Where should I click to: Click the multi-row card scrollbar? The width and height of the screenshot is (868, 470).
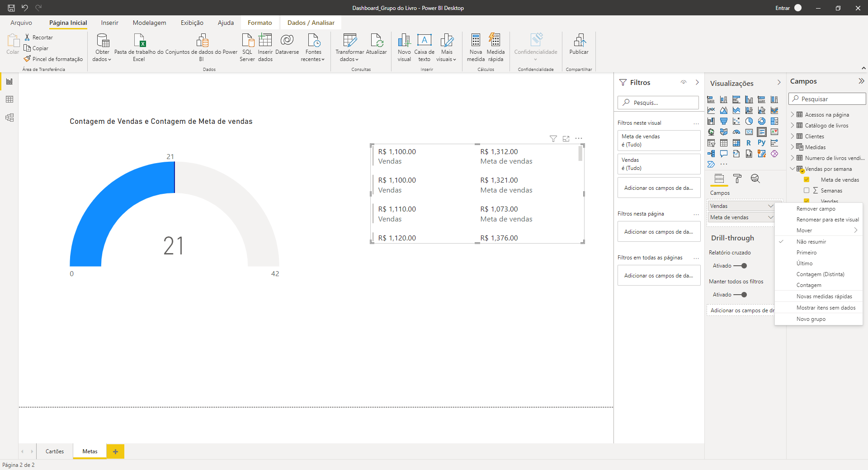[580, 154]
